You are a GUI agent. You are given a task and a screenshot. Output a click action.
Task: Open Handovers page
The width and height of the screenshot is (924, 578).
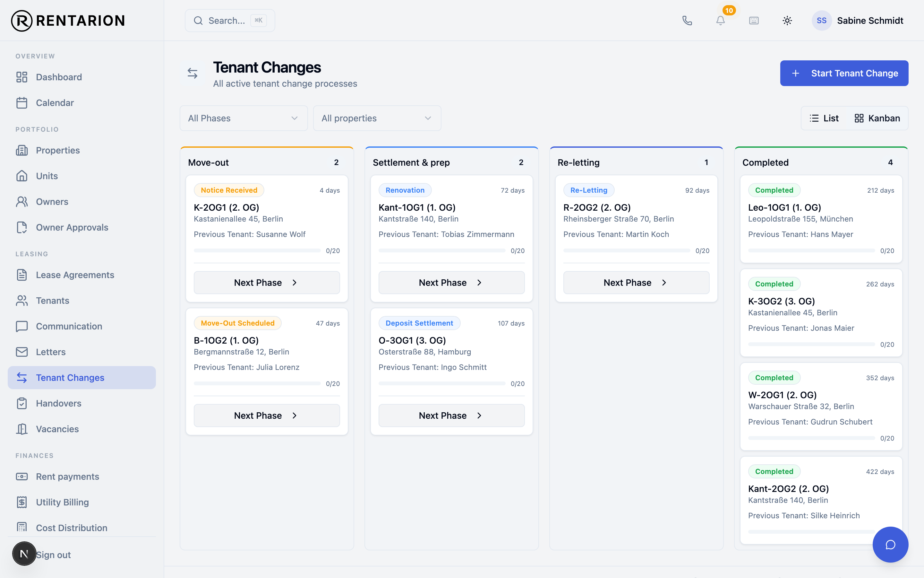pos(82,403)
